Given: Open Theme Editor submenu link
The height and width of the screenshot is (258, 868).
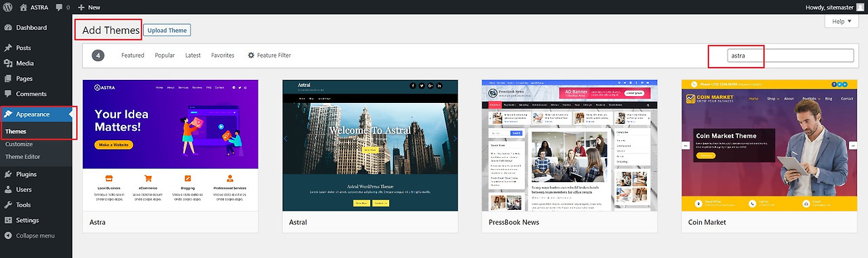Looking at the screenshot, I should pyautogui.click(x=22, y=157).
